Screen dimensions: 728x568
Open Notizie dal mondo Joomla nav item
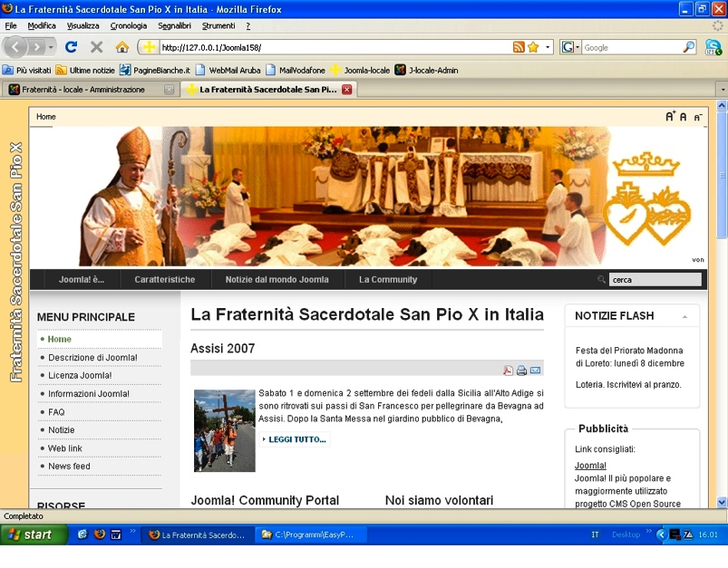pyautogui.click(x=277, y=279)
